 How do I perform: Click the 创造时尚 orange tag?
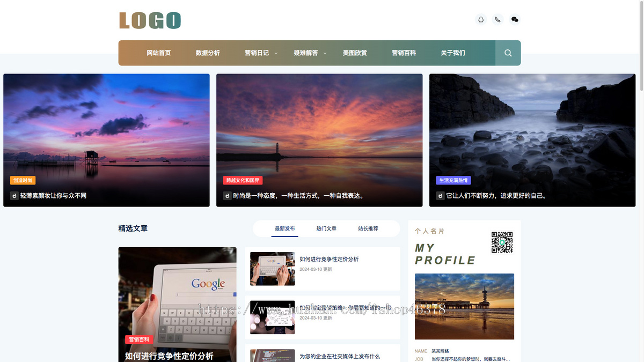point(23,181)
